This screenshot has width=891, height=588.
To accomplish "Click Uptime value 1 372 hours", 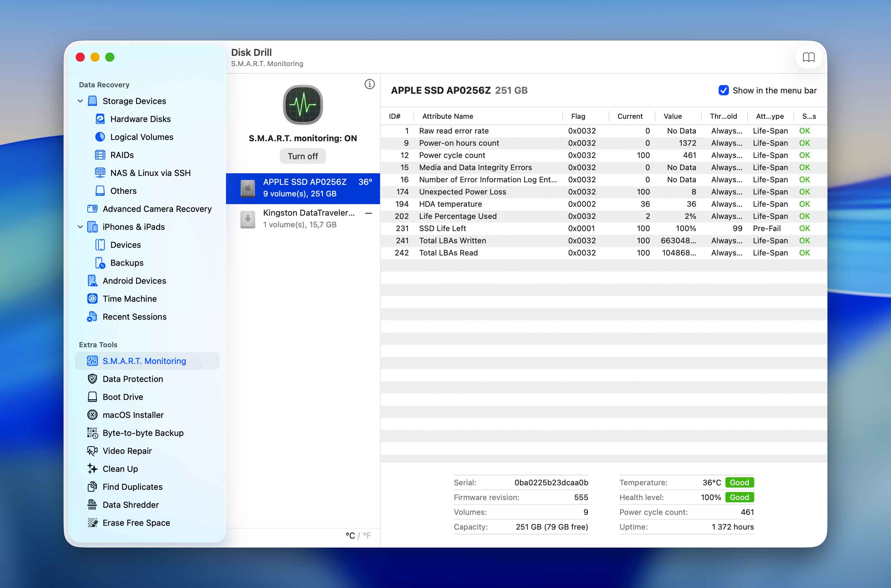I will [x=732, y=527].
